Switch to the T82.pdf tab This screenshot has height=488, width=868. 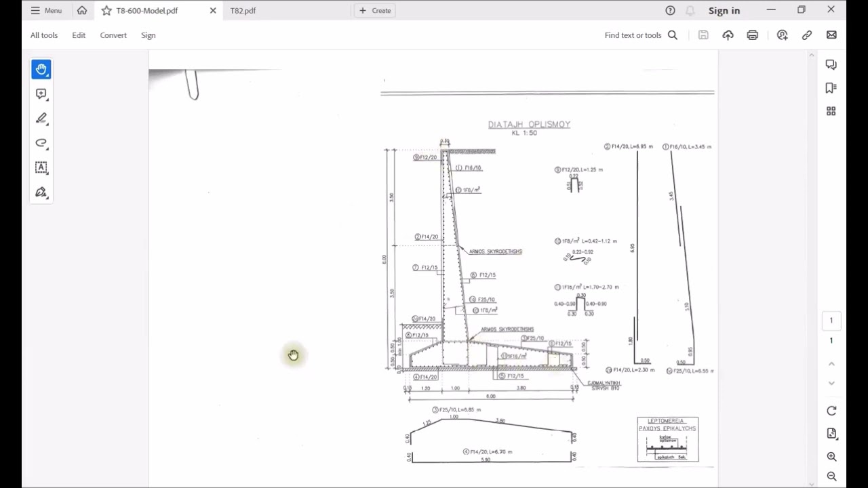coord(243,10)
